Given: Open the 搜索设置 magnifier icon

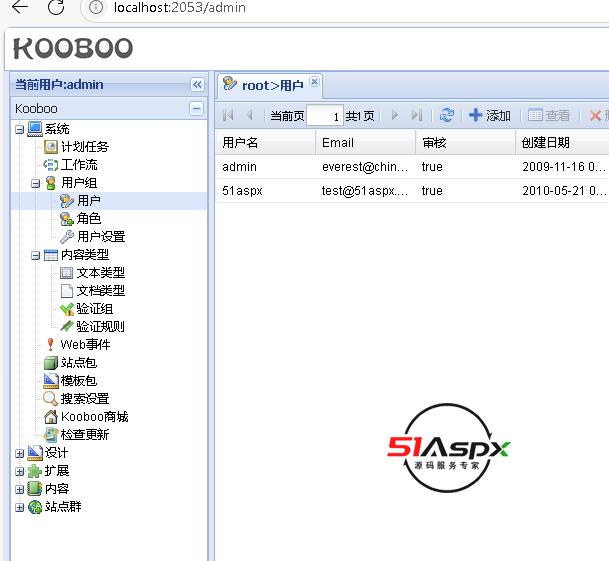Looking at the screenshot, I should [50, 399].
